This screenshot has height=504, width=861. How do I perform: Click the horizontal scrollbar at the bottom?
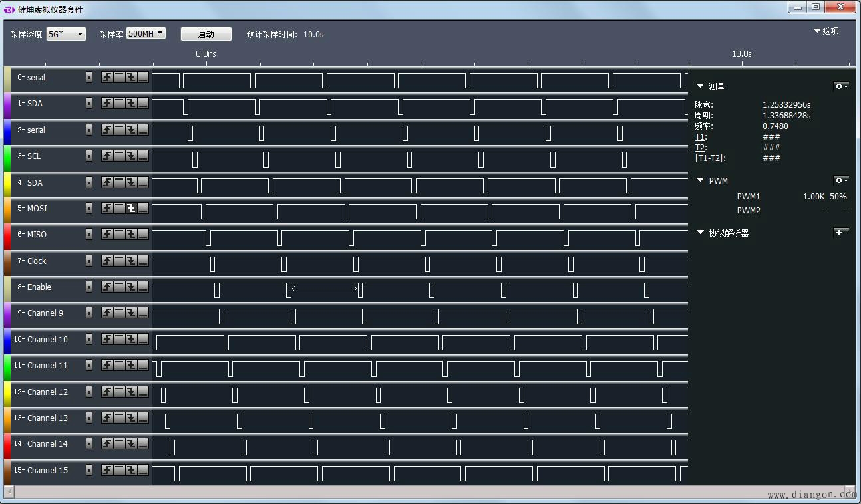coord(426,492)
